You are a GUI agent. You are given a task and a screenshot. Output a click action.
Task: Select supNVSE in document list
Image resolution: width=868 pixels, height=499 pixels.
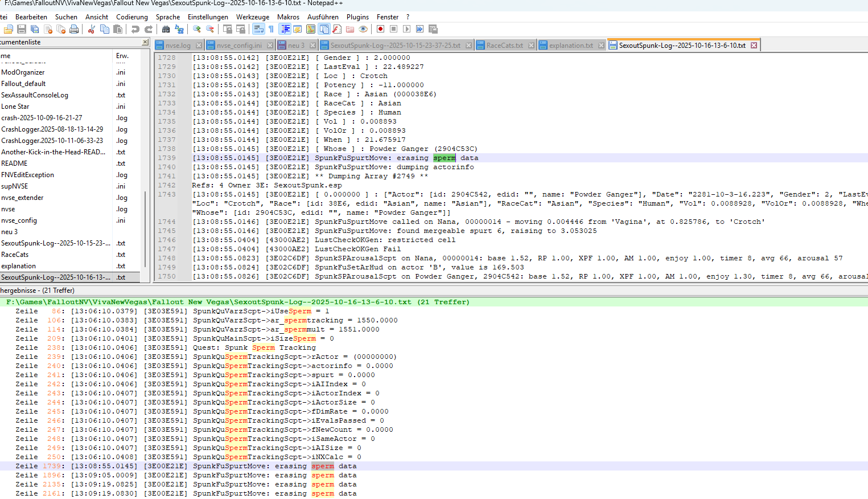click(x=14, y=186)
